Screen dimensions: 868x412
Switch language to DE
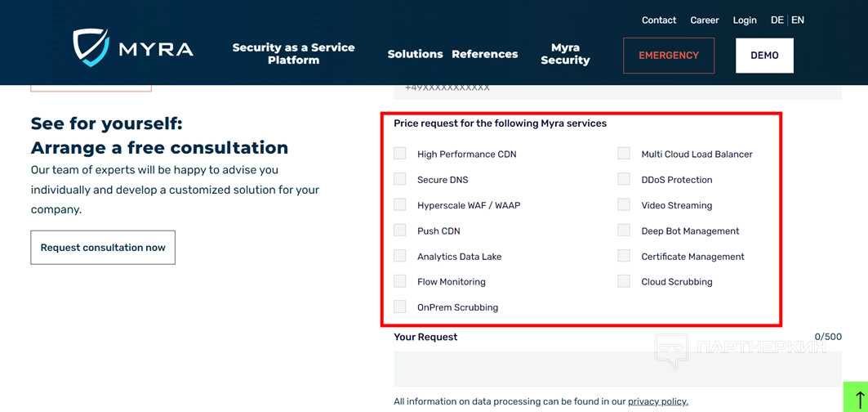(x=777, y=20)
